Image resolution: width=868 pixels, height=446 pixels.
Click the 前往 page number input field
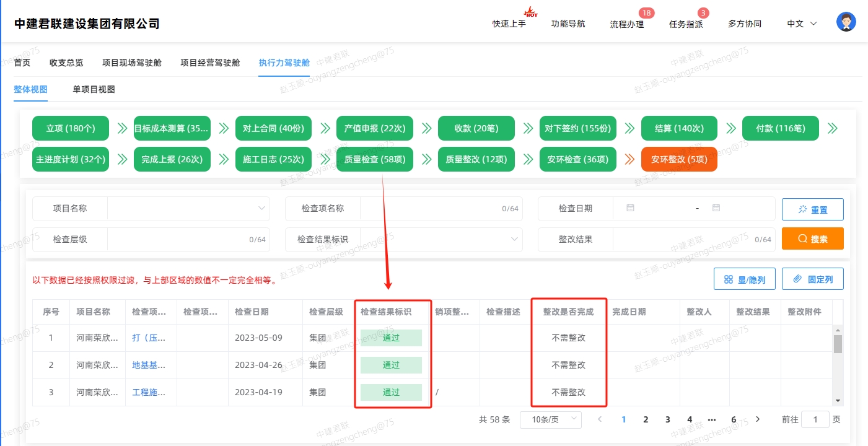(x=815, y=419)
